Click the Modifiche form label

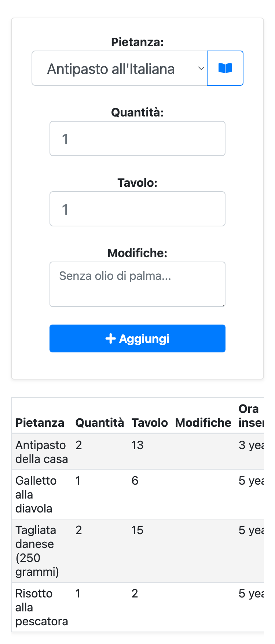coord(137,253)
